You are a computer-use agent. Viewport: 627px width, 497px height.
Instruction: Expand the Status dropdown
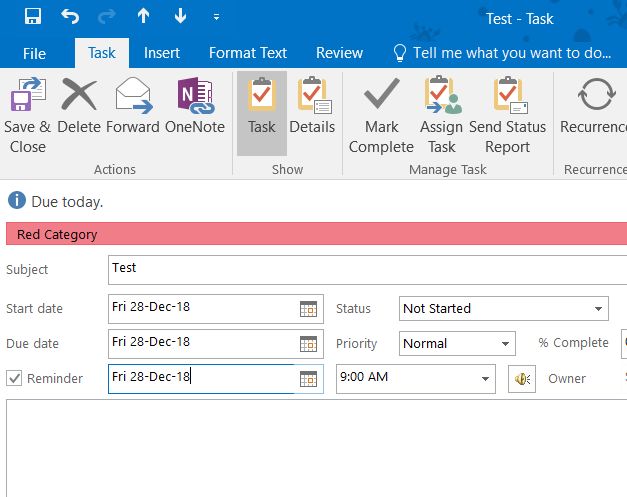click(598, 309)
